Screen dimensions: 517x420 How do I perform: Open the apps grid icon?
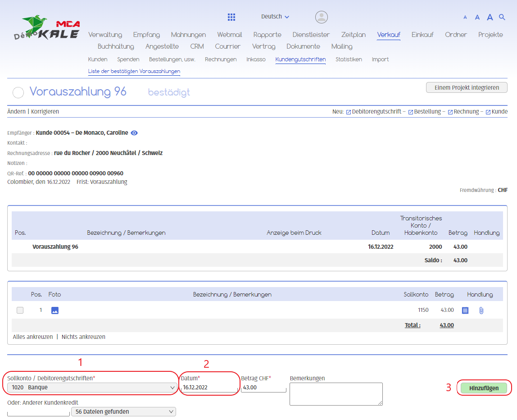click(x=231, y=17)
